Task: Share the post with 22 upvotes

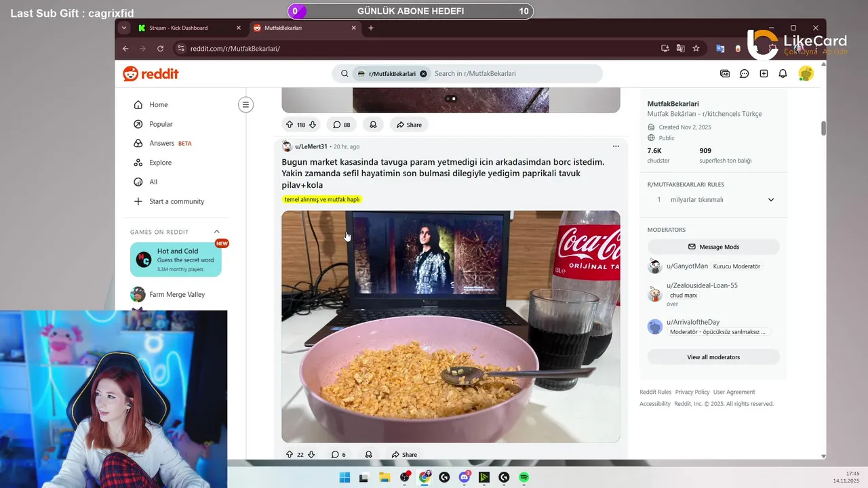Action: [x=404, y=455]
